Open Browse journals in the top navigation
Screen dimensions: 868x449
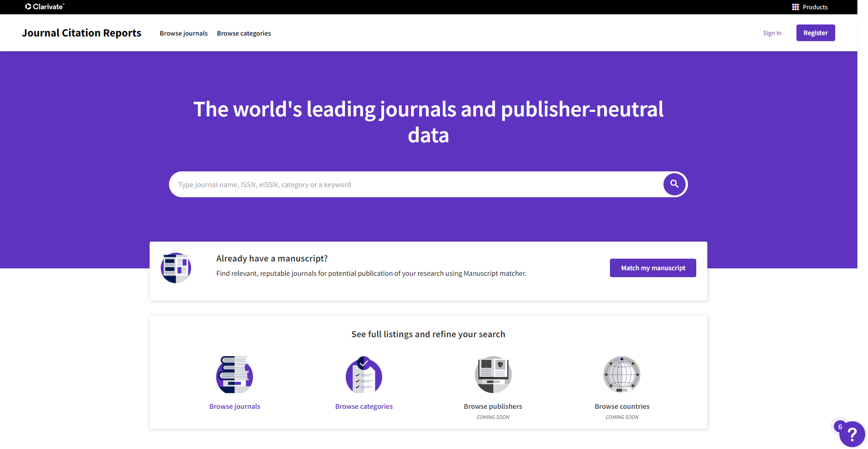click(x=184, y=33)
